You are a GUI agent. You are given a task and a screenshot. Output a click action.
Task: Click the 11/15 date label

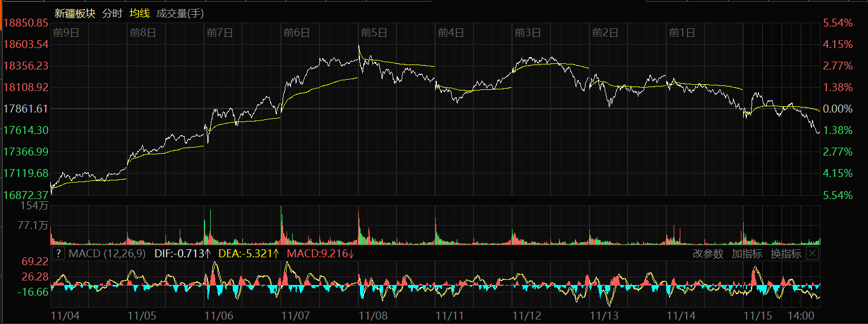tap(758, 314)
